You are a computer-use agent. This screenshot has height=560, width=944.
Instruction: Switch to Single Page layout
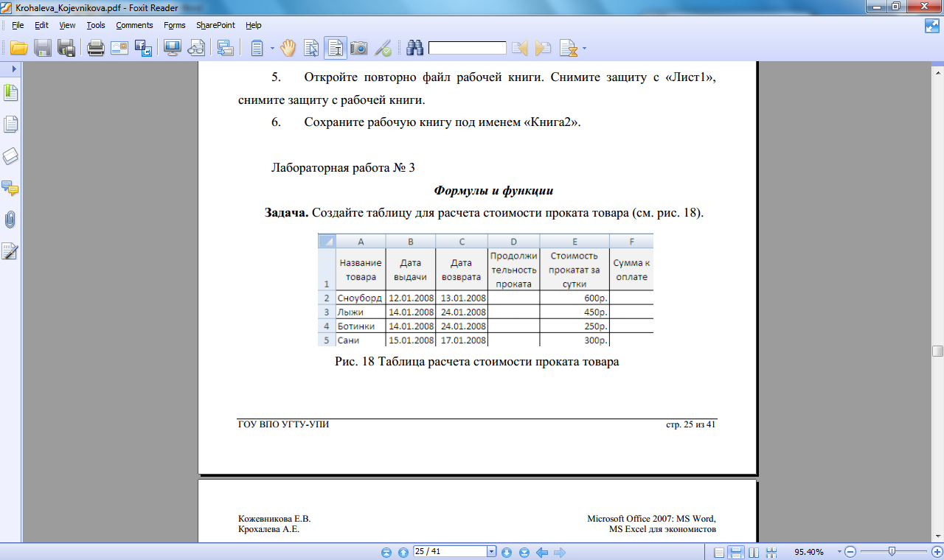tap(719, 552)
